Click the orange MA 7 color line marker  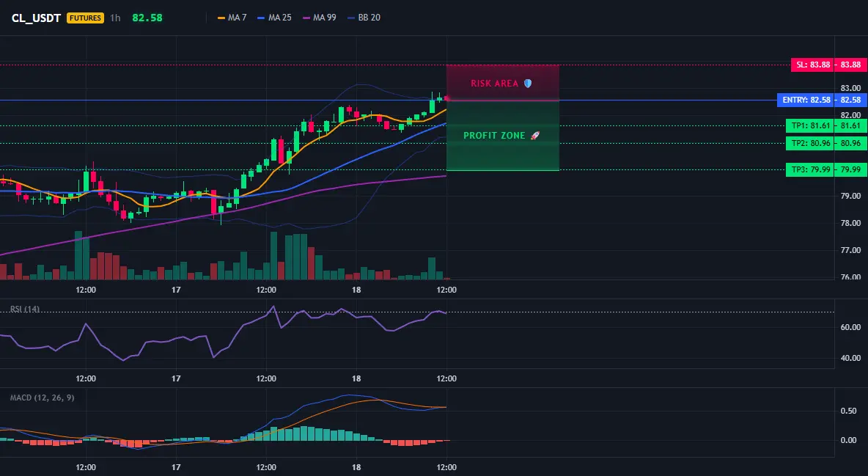click(x=221, y=18)
